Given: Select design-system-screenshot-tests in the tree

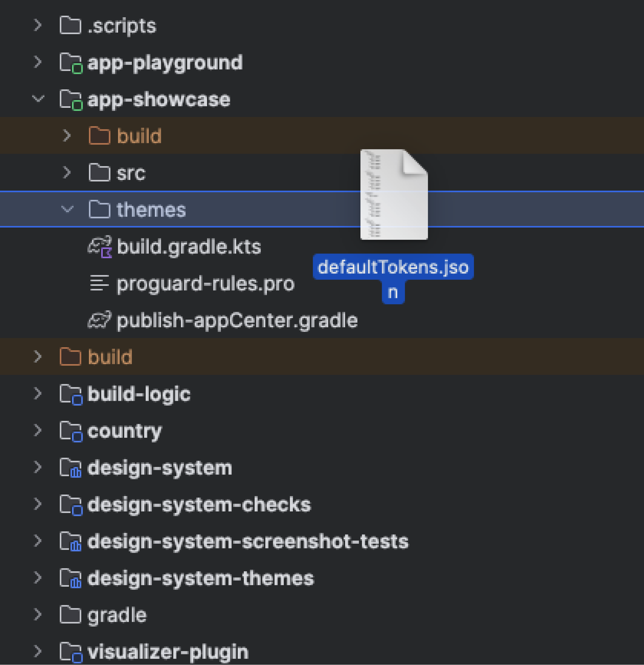Looking at the screenshot, I should 247,541.
